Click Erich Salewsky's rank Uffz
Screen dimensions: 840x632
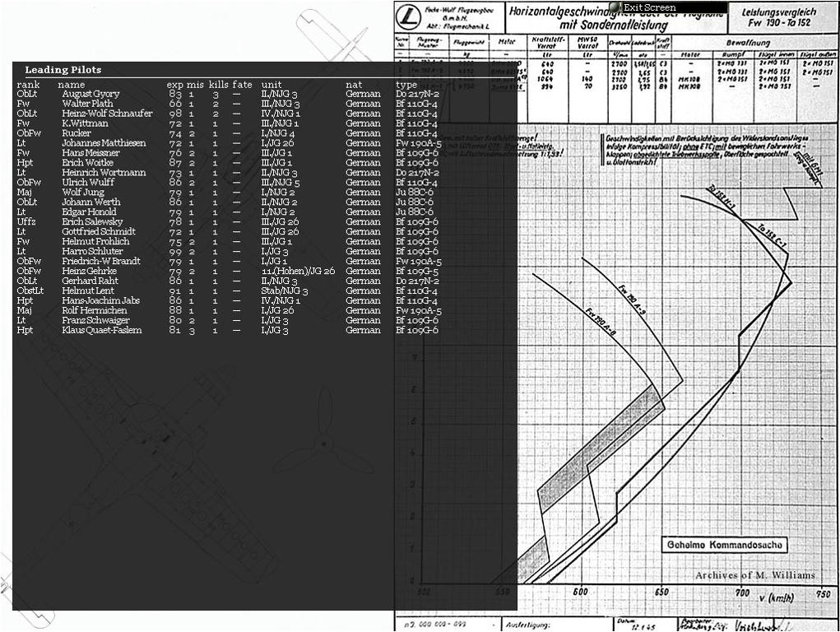[26, 221]
